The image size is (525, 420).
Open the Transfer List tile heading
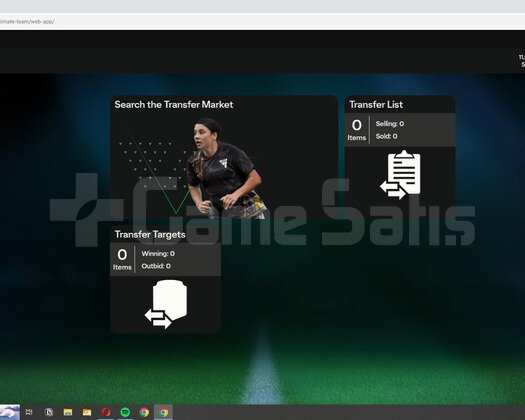click(376, 104)
